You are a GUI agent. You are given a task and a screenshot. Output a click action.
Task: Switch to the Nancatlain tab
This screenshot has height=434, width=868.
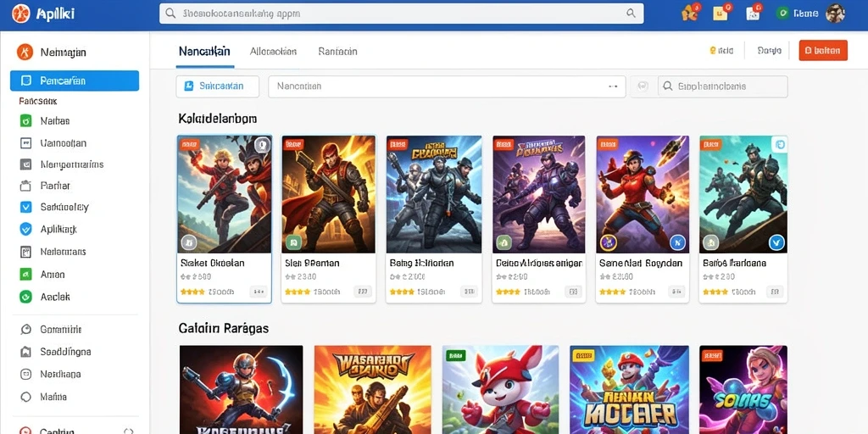coord(204,52)
